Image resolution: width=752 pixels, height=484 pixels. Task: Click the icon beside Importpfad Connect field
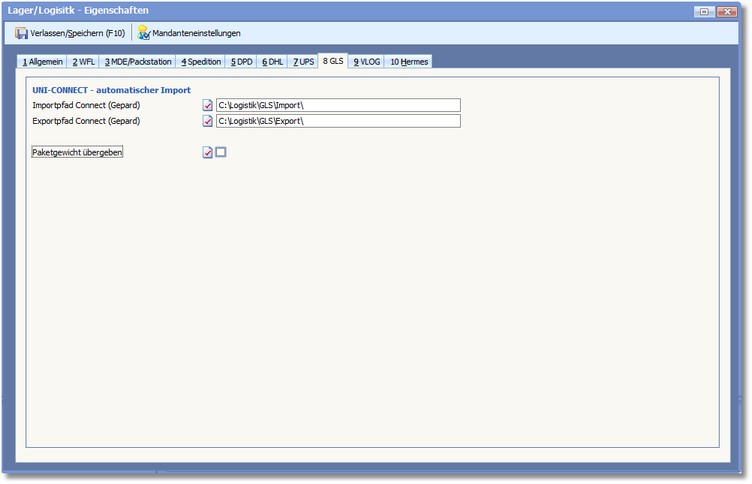208,105
